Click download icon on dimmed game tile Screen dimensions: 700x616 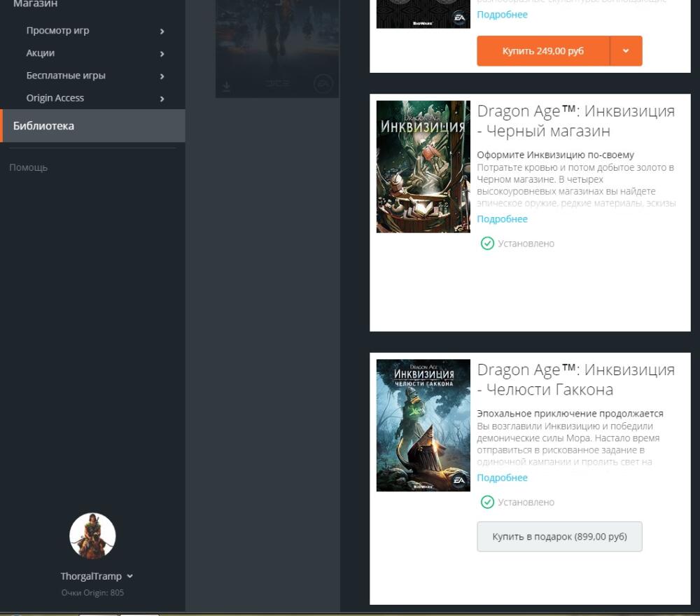tap(226, 86)
